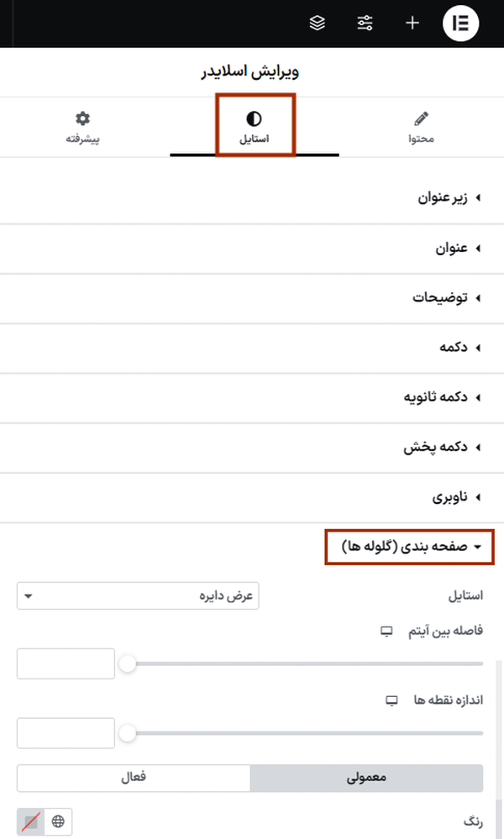The width and height of the screenshot is (504, 839).
Task: Click the فاصله بین آیتم value input field
Action: click(x=66, y=663)
